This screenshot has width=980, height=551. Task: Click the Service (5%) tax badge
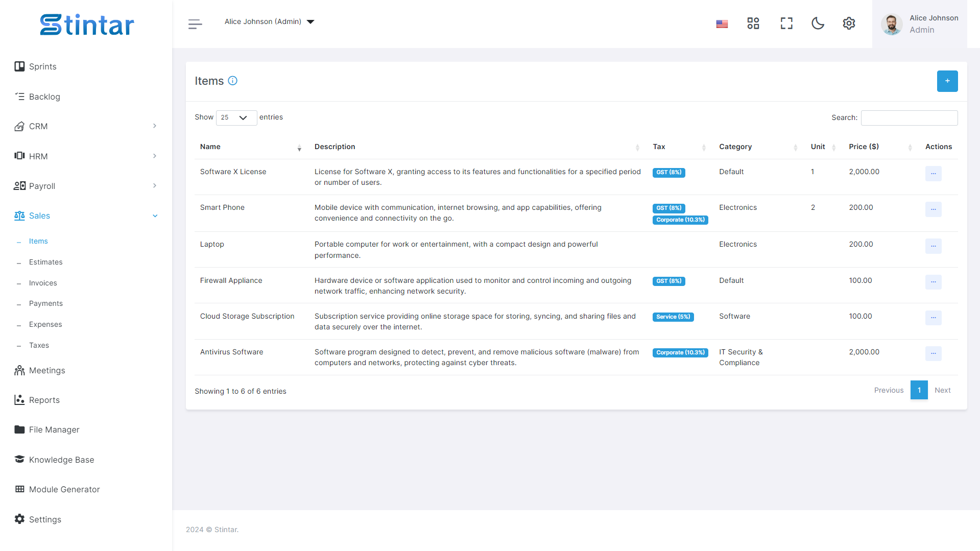(x=673, y=317)
